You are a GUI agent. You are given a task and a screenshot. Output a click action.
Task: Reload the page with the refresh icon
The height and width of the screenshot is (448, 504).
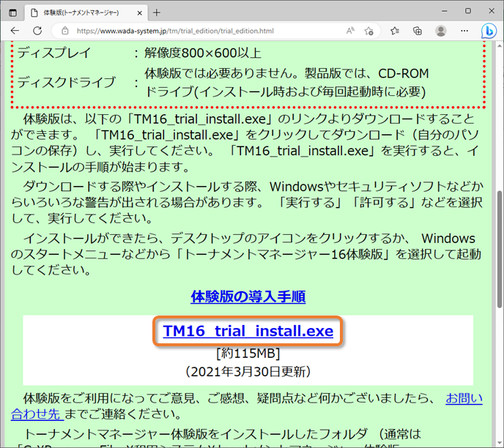point(40,31)
